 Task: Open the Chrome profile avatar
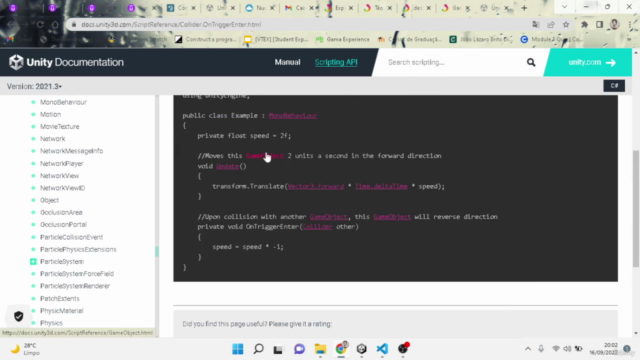pos(614,24)
